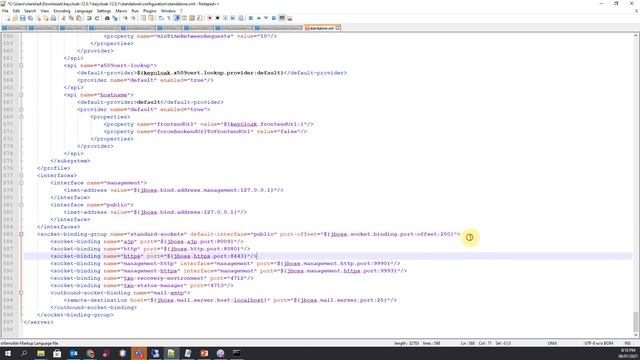
Task: Open the Search menu
Action: tap(30, 11)
